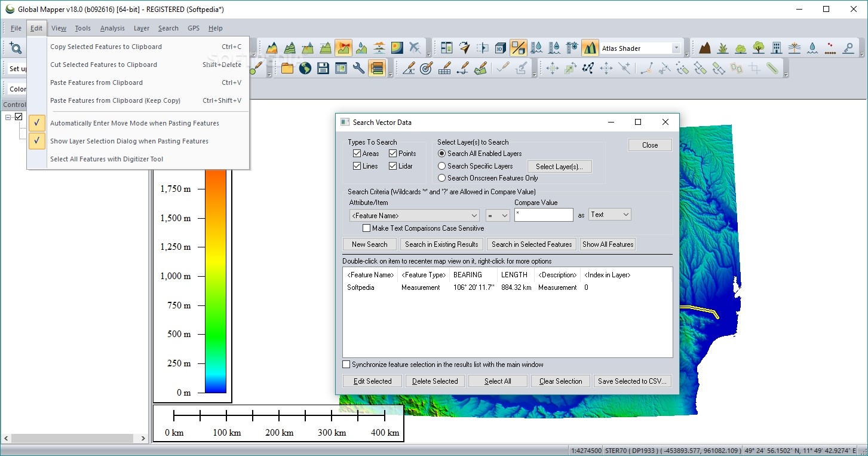This screenshot has width=868, height=456.
Task: Select the vertex editing polyline icon
Action: pos(588,68)
